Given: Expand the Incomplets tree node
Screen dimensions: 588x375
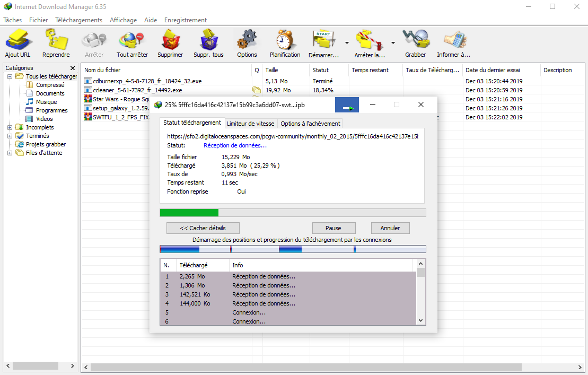Looking at the screenshot, I should pos(10,127).
